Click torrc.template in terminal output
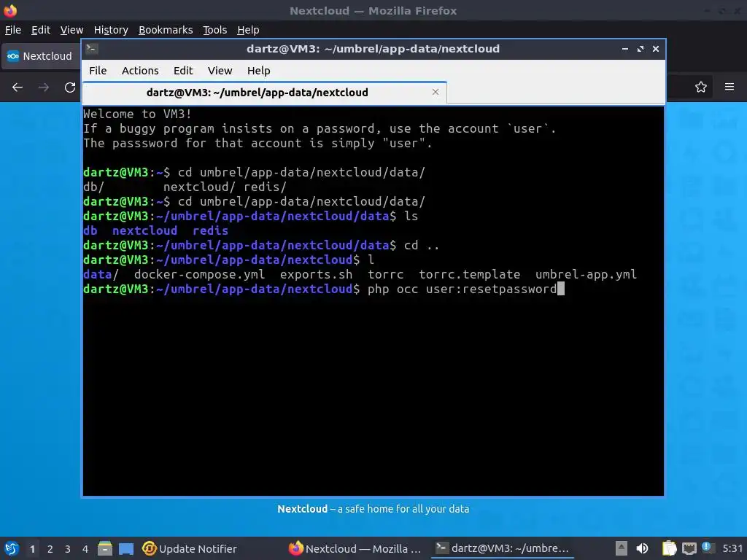The image size is (747, 560). [x=469, y=275]
